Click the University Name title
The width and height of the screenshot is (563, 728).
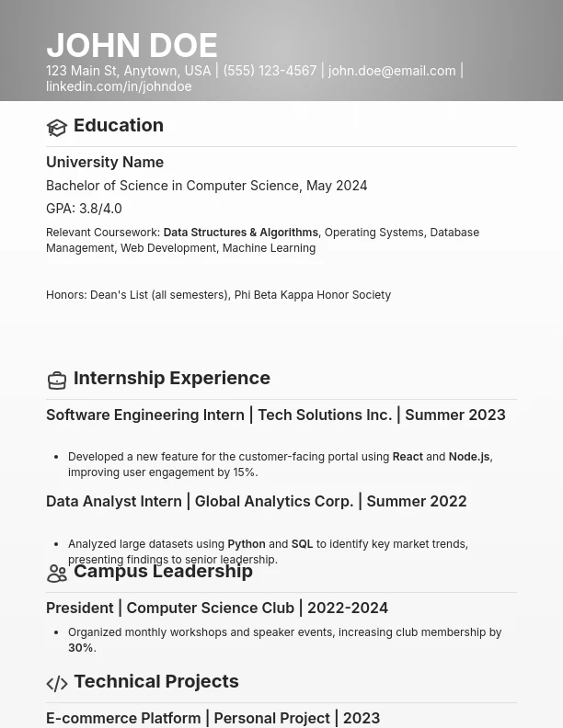[x=105, y=162]
